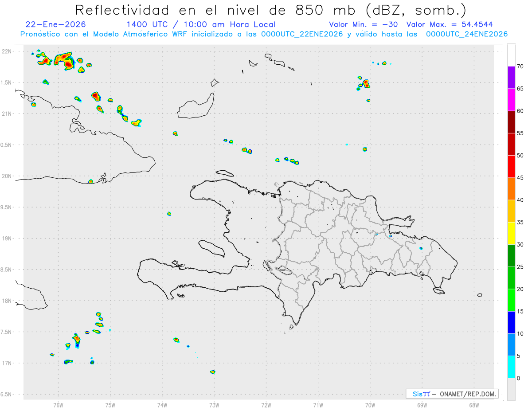Click the time text '1400 UTC / 10:00 am Hora Local'

tap(201, 24)
